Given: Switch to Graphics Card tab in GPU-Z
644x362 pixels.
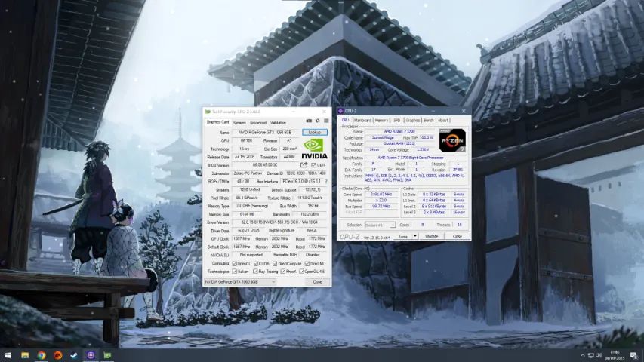Looking at the screenshot, I should (x=217, y=122).
